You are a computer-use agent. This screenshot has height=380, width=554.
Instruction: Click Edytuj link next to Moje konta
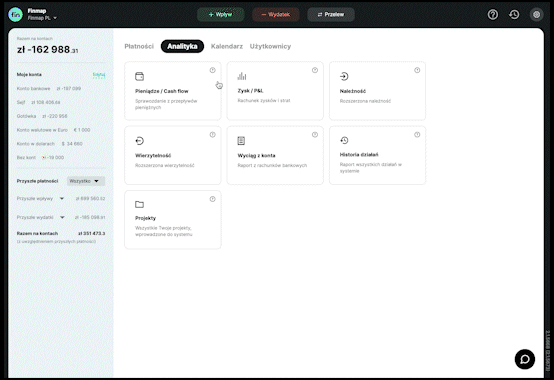[x=99, y=75]
